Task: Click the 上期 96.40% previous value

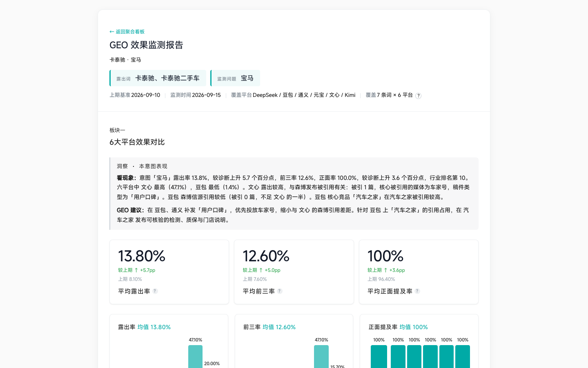Action: (381, 279)
